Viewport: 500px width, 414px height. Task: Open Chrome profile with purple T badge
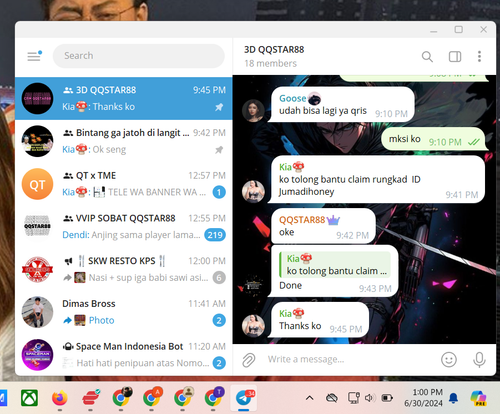[x=213, y=397]
